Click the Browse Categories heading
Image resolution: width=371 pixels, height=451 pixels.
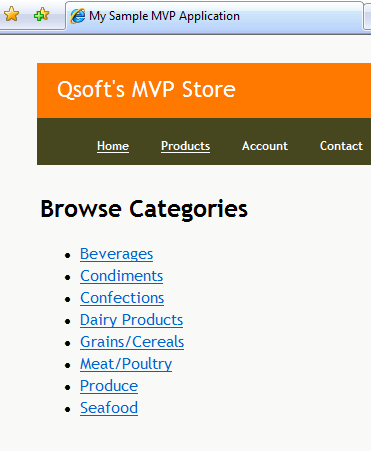[144, 209]
